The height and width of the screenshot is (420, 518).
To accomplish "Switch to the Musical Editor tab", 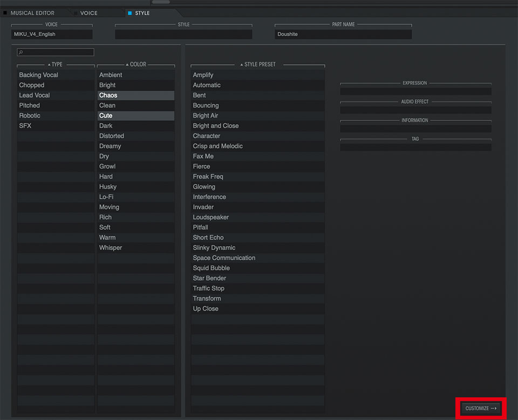I will pyautogui.click(x=32, y=13).
